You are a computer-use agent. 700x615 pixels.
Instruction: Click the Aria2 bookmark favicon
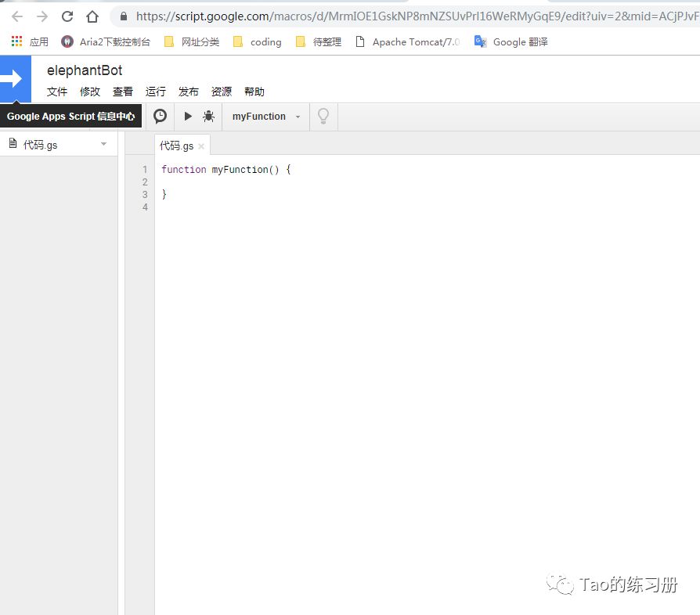(x=67, y=42)
